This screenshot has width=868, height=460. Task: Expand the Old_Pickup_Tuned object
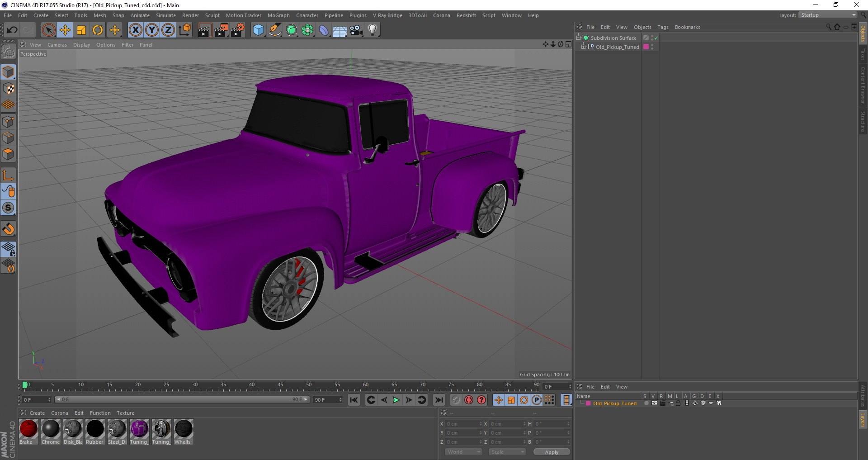tap(584, 47)
